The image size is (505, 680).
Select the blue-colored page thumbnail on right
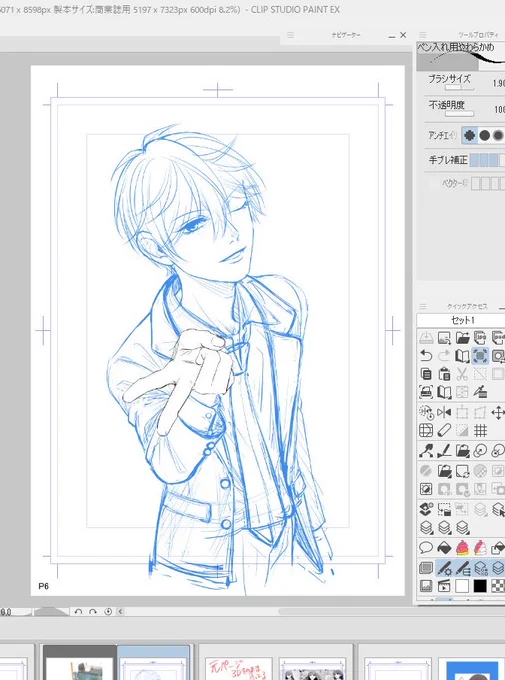point(472,669)
